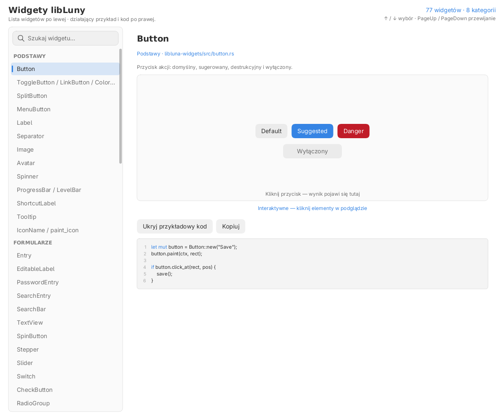Click the Default preview button
Screen dimensions: 504x420
[271, 131]
